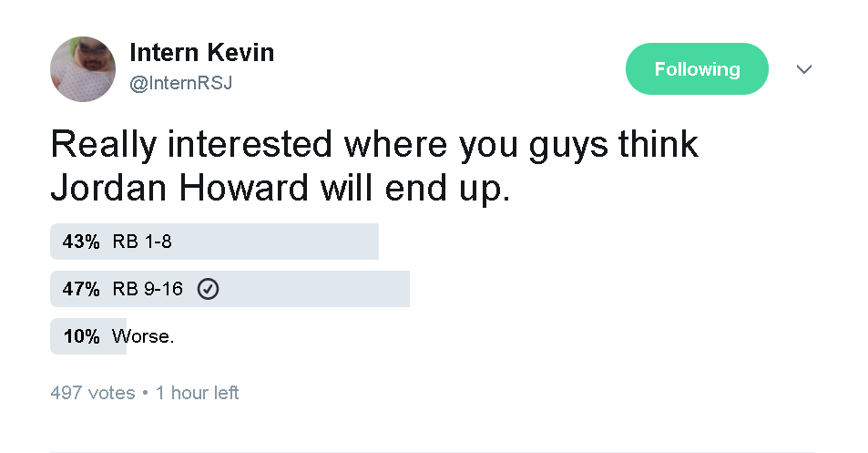The image size is (868, 453).
Task: Click the dot separator after 497 votes
Action: click(x=145, y=393)
